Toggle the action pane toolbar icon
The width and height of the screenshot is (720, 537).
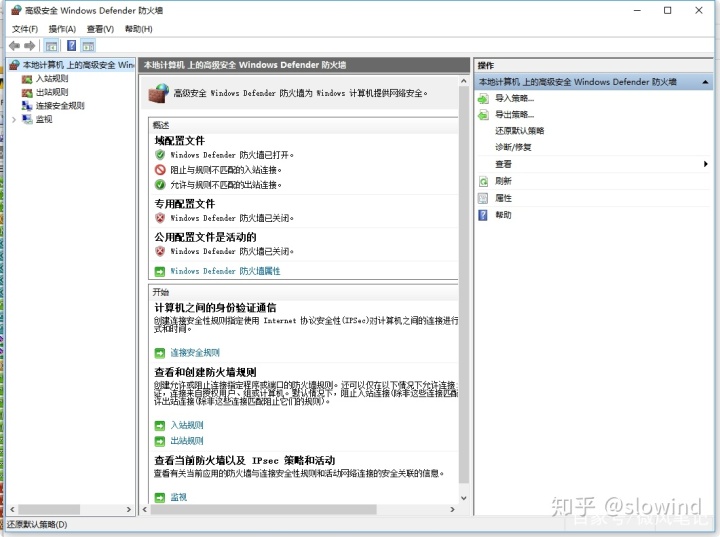click(88, 45)
